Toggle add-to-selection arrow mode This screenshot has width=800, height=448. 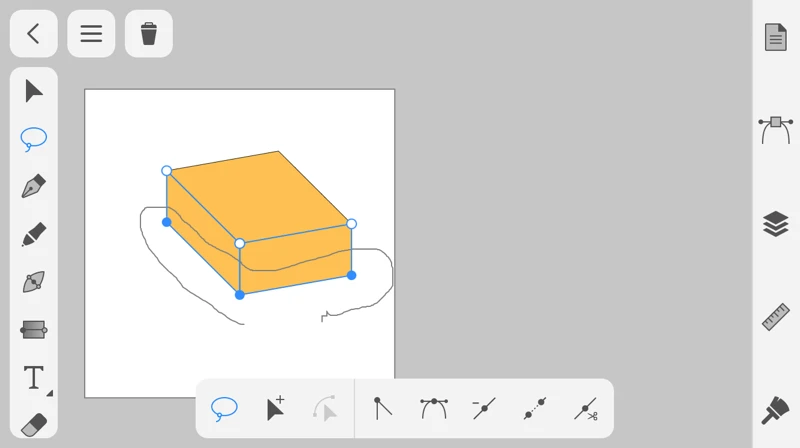275,408
